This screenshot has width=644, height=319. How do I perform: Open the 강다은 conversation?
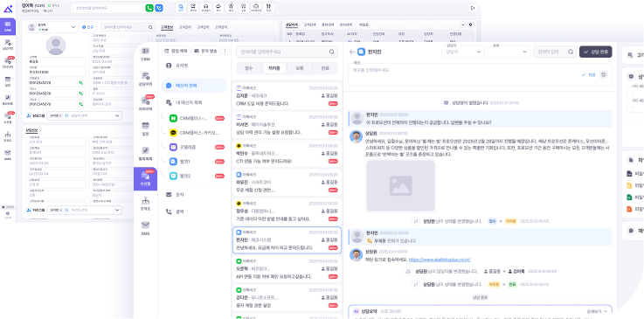click(x=287, y=297)
